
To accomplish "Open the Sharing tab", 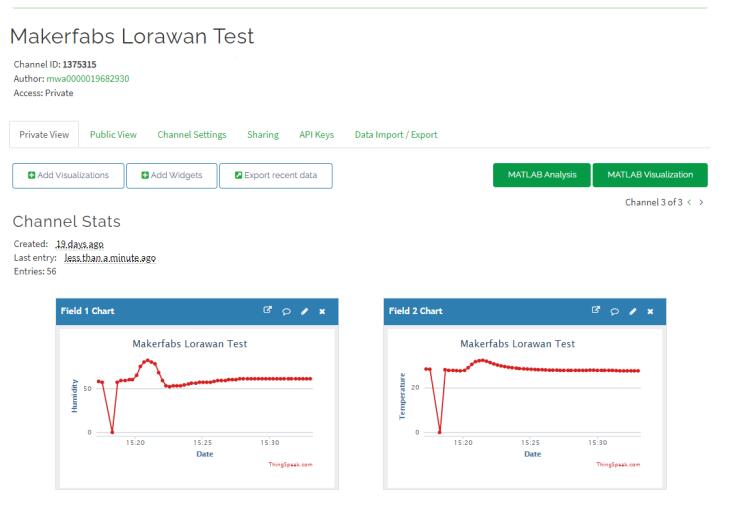I will (x=263, y=135).
